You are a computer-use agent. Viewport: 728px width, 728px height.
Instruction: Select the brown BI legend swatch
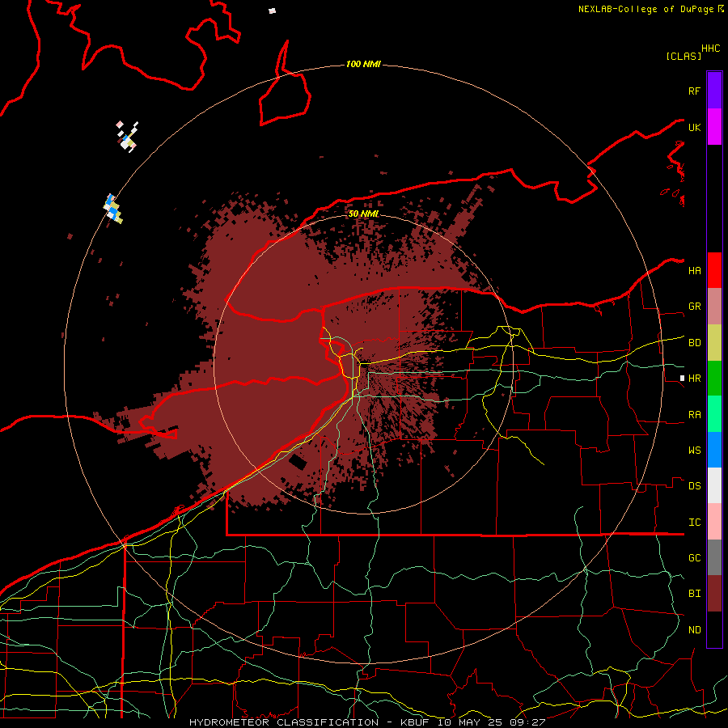point(714,594)
